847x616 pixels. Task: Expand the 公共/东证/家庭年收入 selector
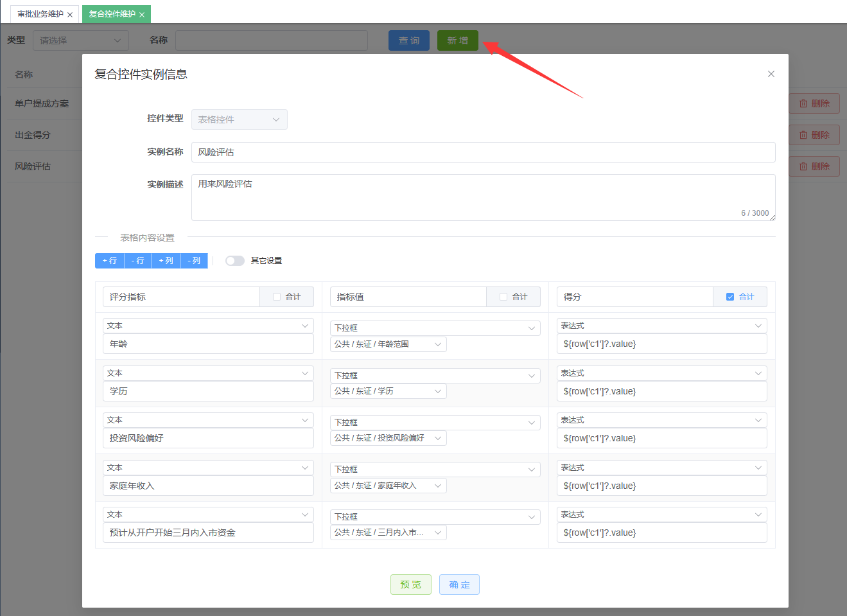[389, 486]
